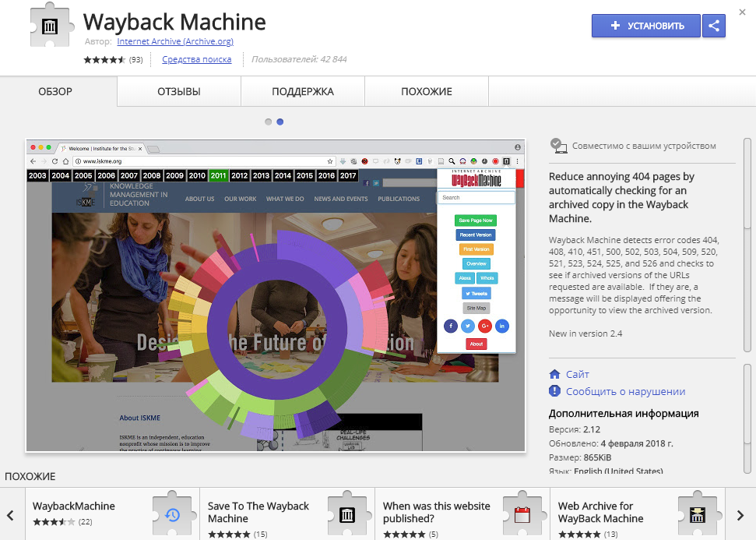
Task: Click the LinkedIn round icon in popup
Action: (502, 326)
